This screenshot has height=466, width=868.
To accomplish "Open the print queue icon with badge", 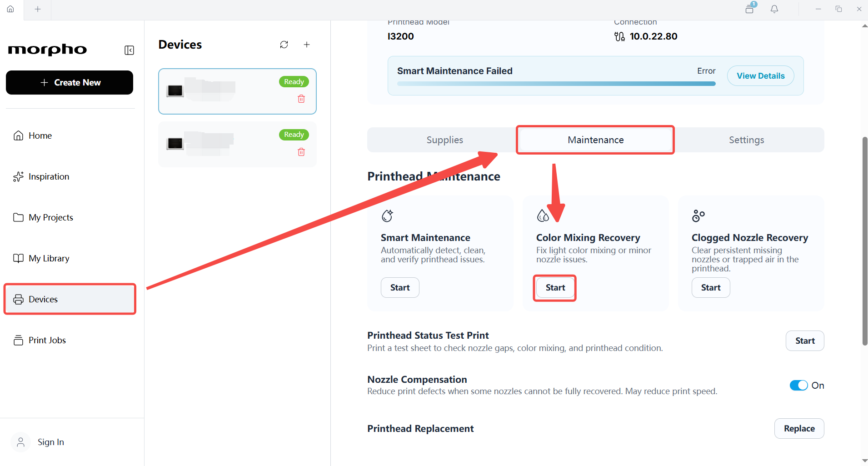I will (750, 8).
